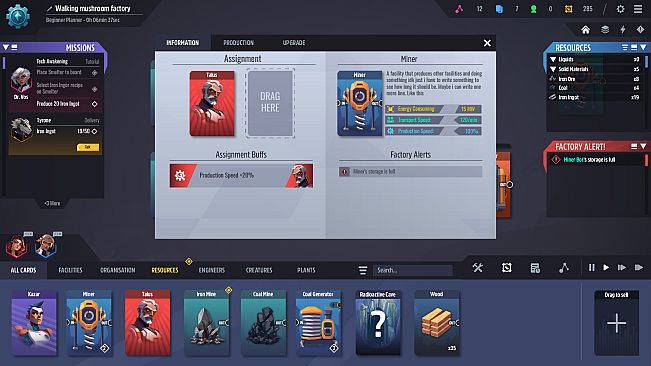Set double fast-forward speed
Viewport: 651px width, 366px height.
[622, 268]
